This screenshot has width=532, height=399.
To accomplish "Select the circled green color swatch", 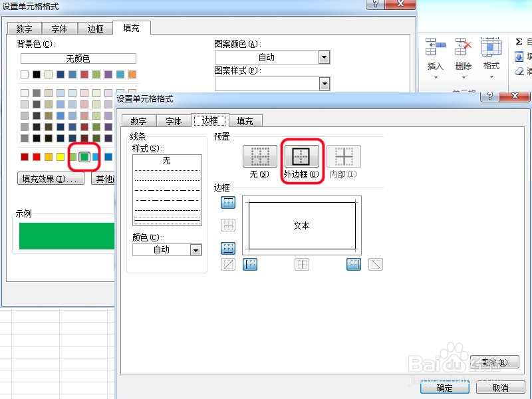I will pos(83,158).
